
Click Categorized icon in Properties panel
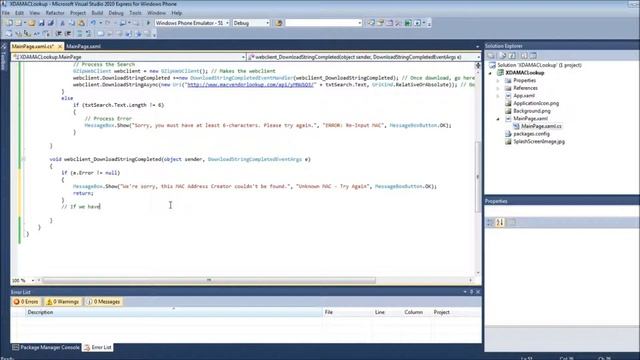pos(490,222)
